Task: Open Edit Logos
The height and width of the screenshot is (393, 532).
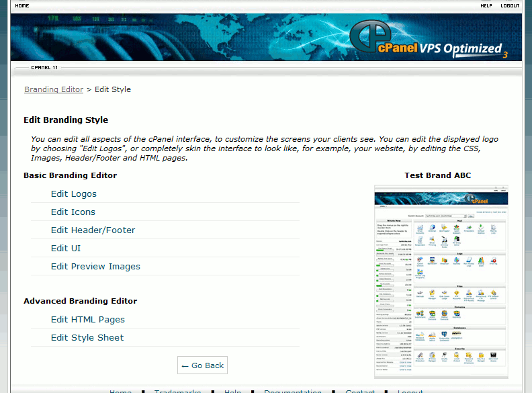Action: [74, 193]
